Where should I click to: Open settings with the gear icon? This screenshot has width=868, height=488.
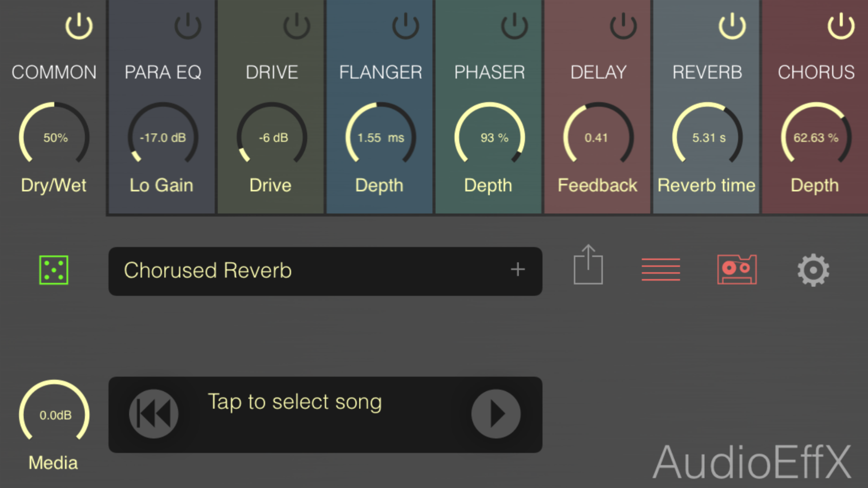(813, 270)
